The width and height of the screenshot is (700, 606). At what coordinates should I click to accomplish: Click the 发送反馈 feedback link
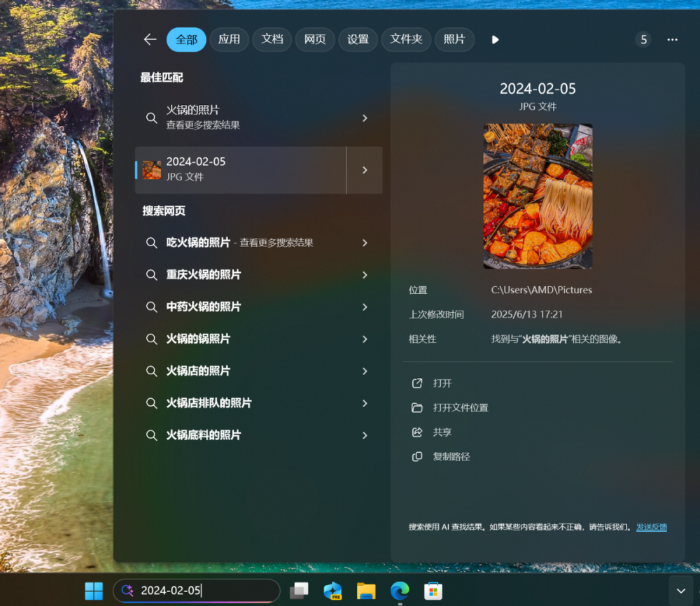651,527
